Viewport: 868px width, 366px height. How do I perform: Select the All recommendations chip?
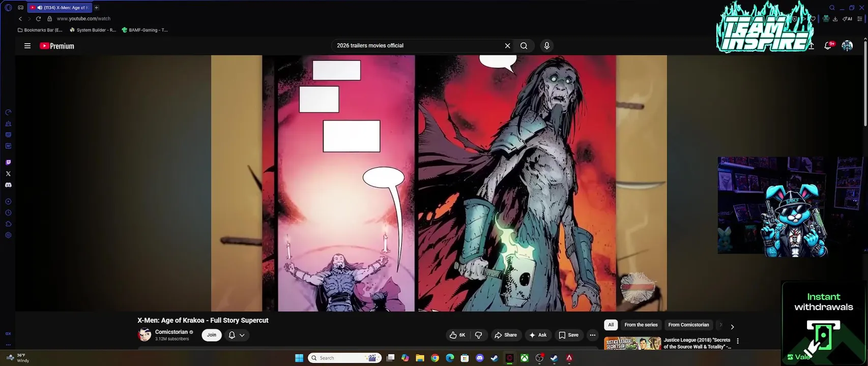pyautogui.click(x=611, y=325)
